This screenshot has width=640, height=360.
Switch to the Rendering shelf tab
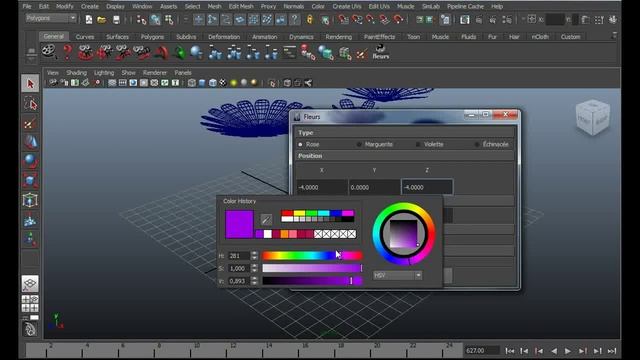pos(338,37)
